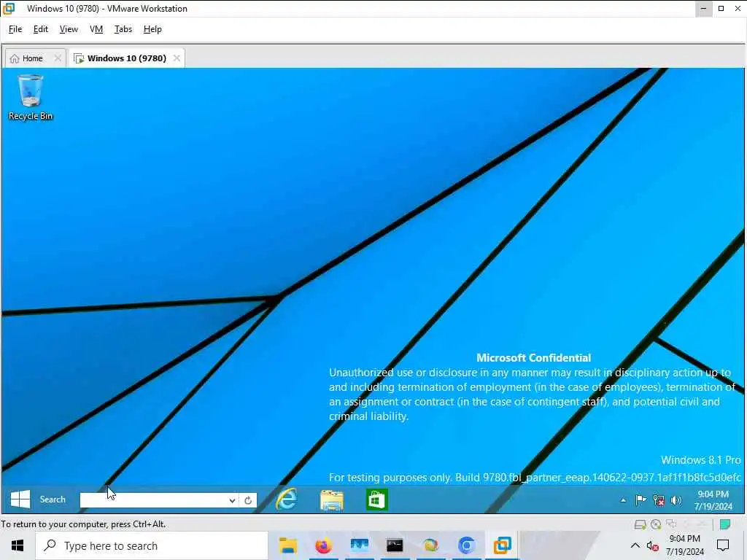Minimize the VMware Workstation window
The width and height of the screenshot is (747, 560).
coord(703,9)
